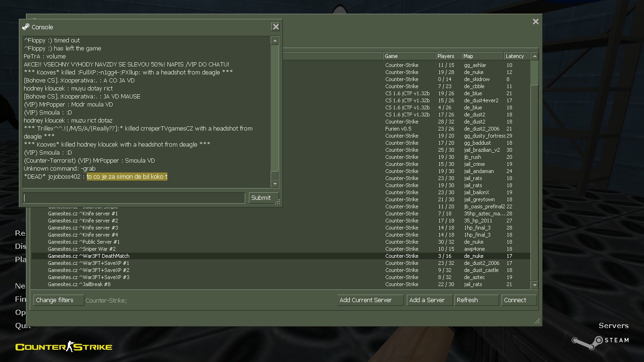
Task: Connect to the selected server
Action: pos(519,300)
